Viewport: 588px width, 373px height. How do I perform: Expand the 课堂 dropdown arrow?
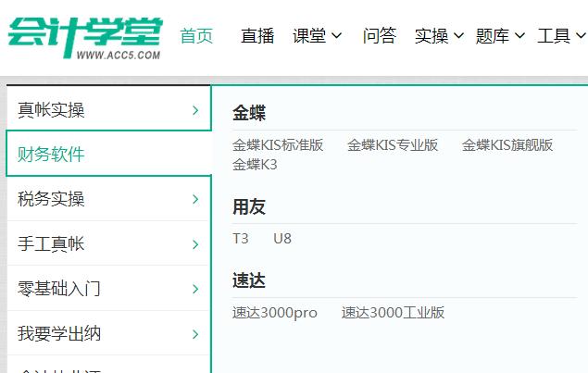coord(337,36)
